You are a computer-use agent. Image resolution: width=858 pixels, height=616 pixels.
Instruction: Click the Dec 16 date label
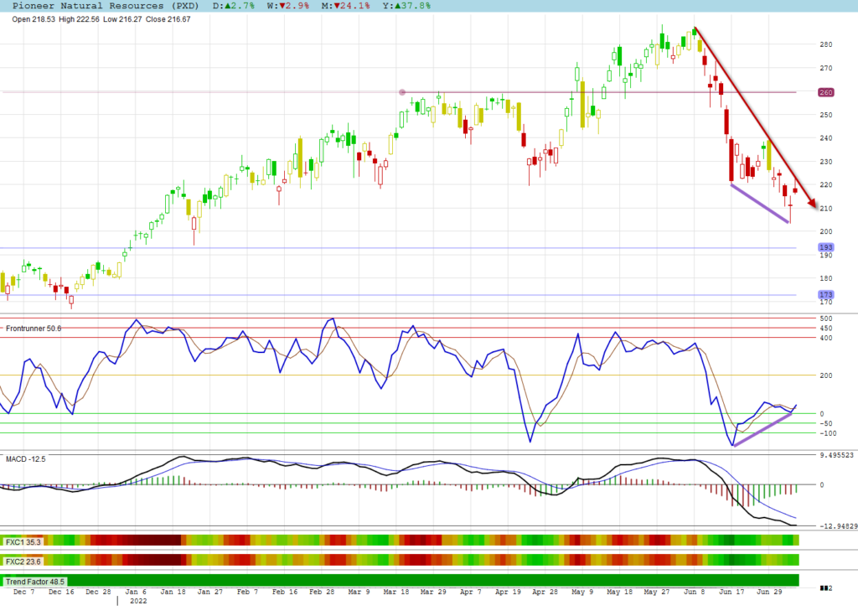pyautogui.click(x=61, y=592)
